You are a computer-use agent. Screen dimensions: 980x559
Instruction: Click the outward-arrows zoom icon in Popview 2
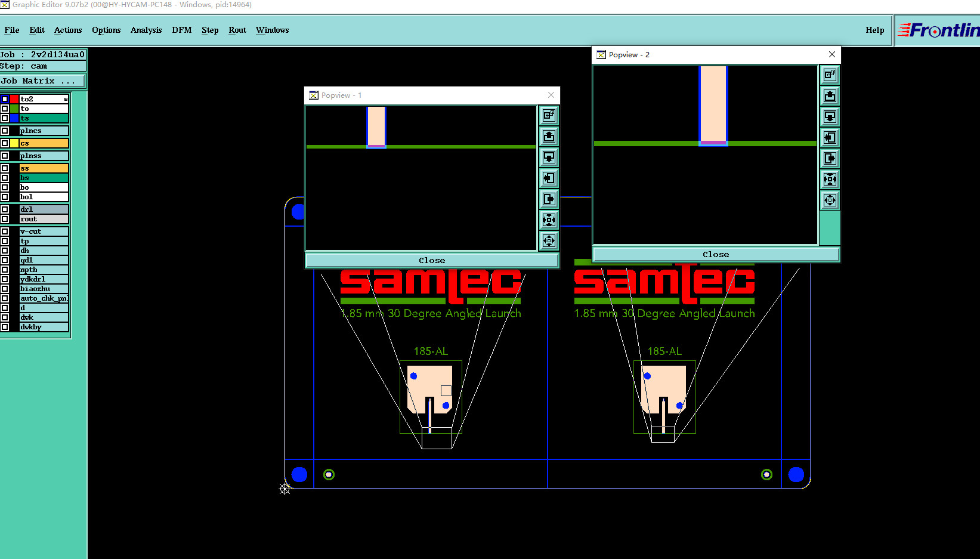pyautogui.click(x=830, y=200)
